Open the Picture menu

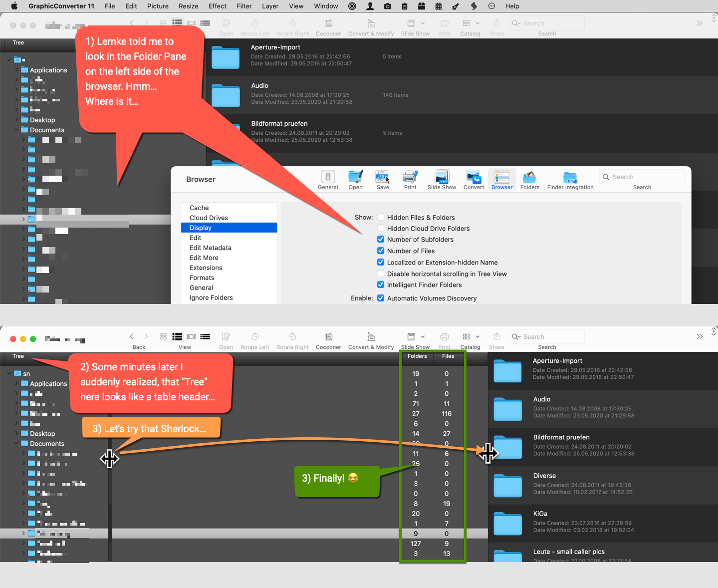pyautogui.click(x=158, y=6)
